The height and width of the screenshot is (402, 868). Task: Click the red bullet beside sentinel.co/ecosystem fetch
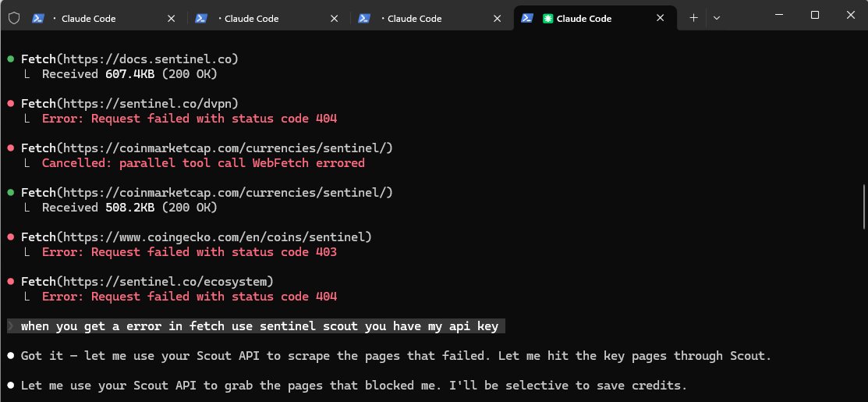click(10, 282)
